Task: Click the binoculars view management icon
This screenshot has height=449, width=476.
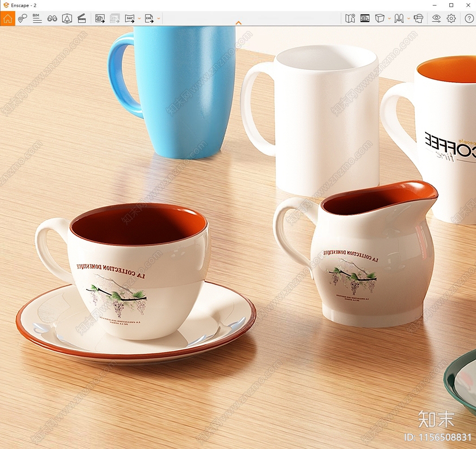Action: (52, 19)
